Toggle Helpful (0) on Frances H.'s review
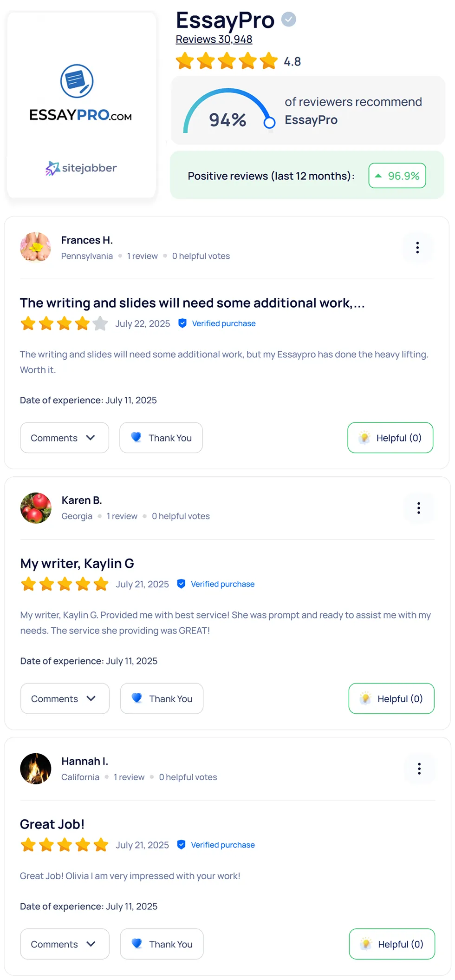Image resolution: width=455 pixels, height=980 pixels. click(x=390, y=438)
